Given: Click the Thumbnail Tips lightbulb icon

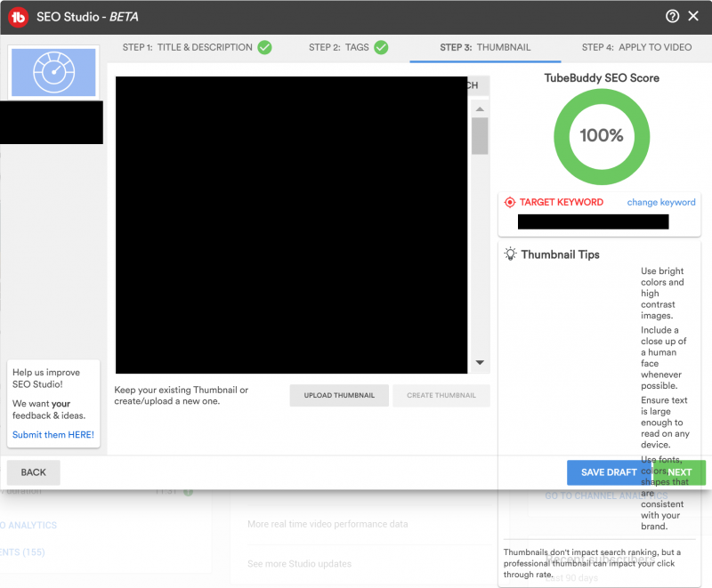Looking at the screenshot, I should pyautogui.click(x=511, y=254).
